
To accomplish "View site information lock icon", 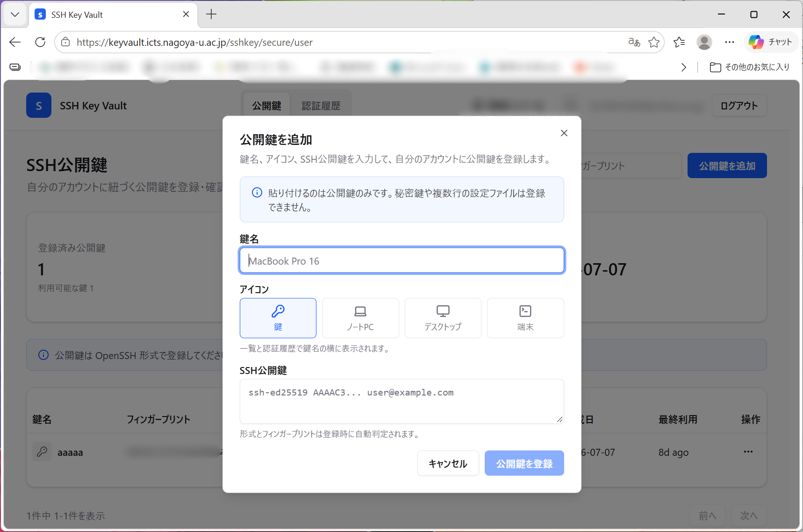I will click(66, 42).
